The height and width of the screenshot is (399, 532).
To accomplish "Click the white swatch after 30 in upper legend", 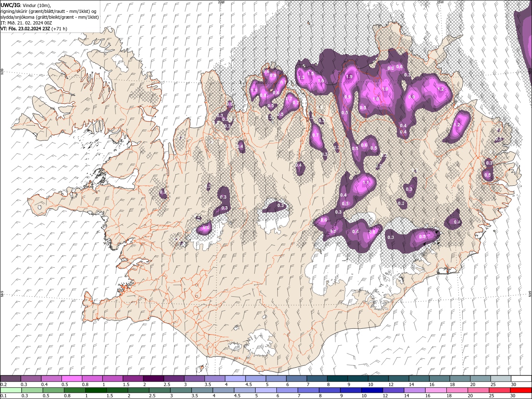I will [521, 379].
